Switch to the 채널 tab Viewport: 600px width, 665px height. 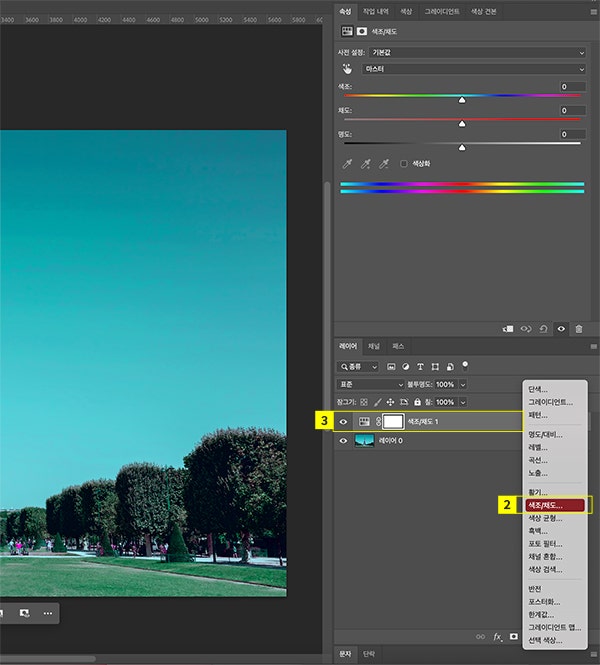coord(373,346)
